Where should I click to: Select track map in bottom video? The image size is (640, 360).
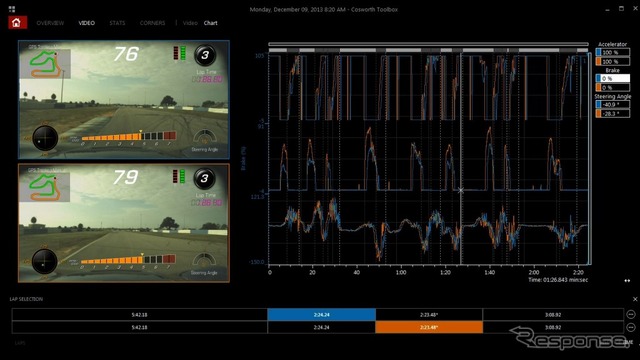click(x=45, y=186)
